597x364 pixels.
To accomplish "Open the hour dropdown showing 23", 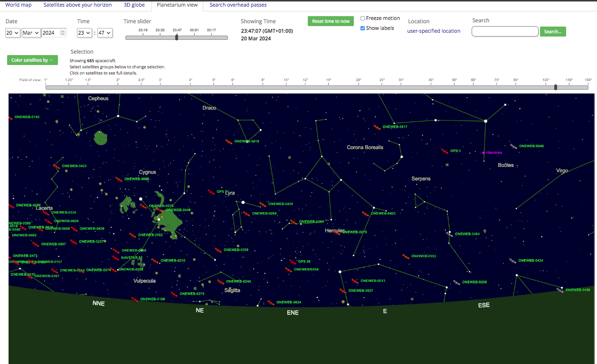I will pos(85,33).
